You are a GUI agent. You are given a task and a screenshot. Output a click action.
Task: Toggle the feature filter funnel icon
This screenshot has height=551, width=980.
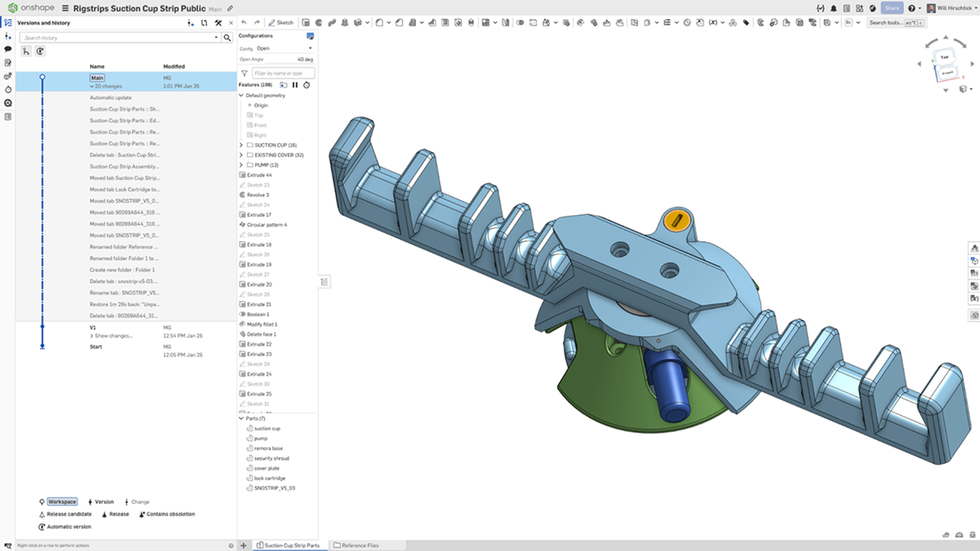[x=244, y=72]
